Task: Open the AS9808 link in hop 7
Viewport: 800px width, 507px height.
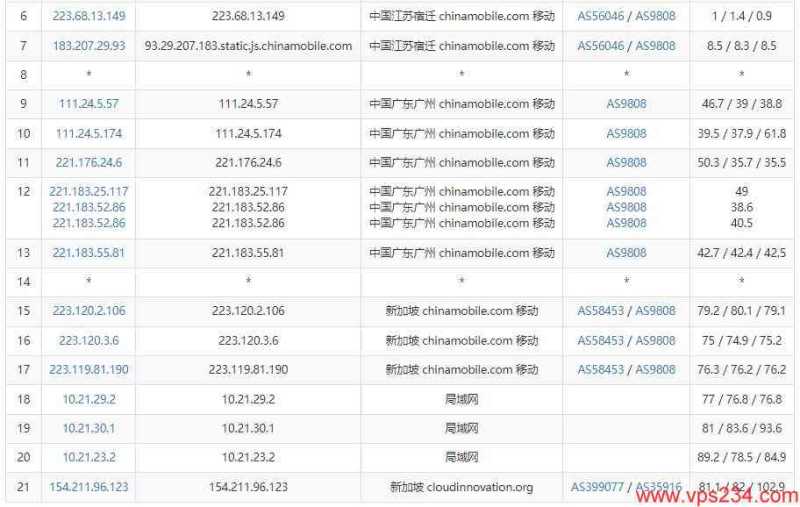Action: [x=655, y=45]
